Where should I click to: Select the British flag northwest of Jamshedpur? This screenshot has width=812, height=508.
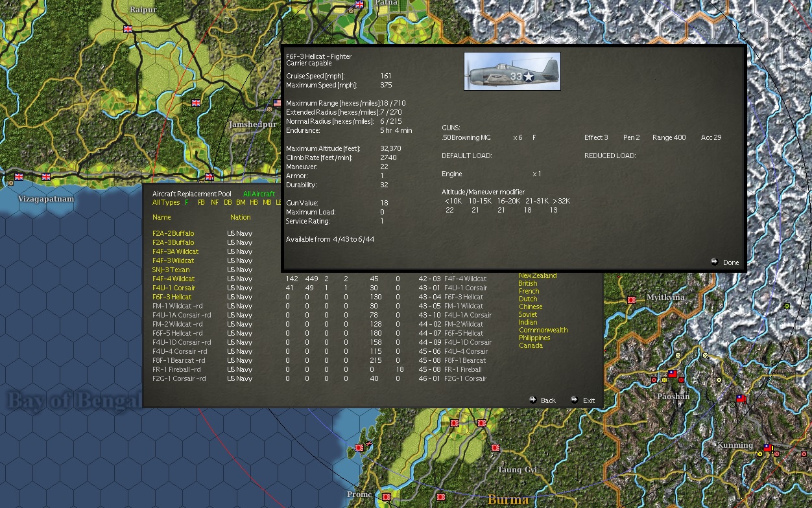(197, 102)
